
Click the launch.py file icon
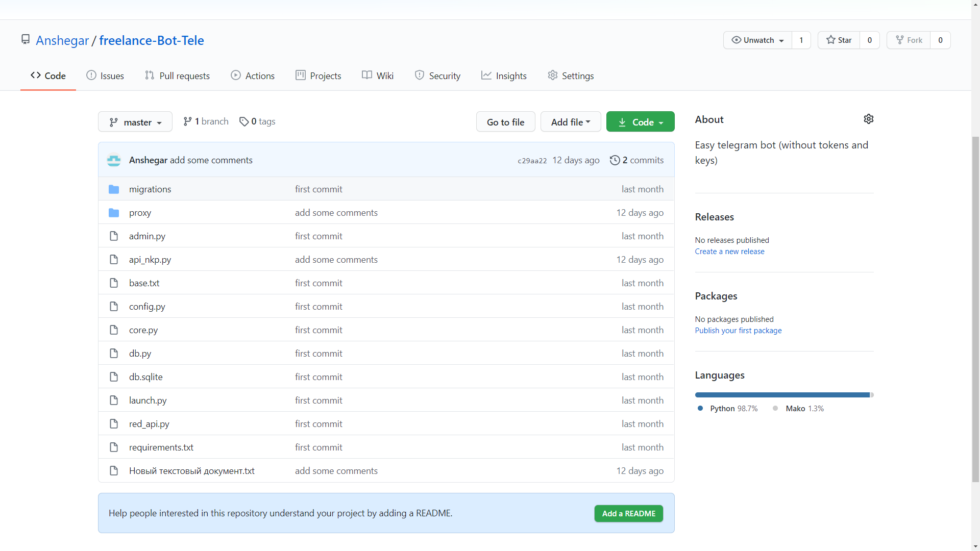tap(114, 400)
